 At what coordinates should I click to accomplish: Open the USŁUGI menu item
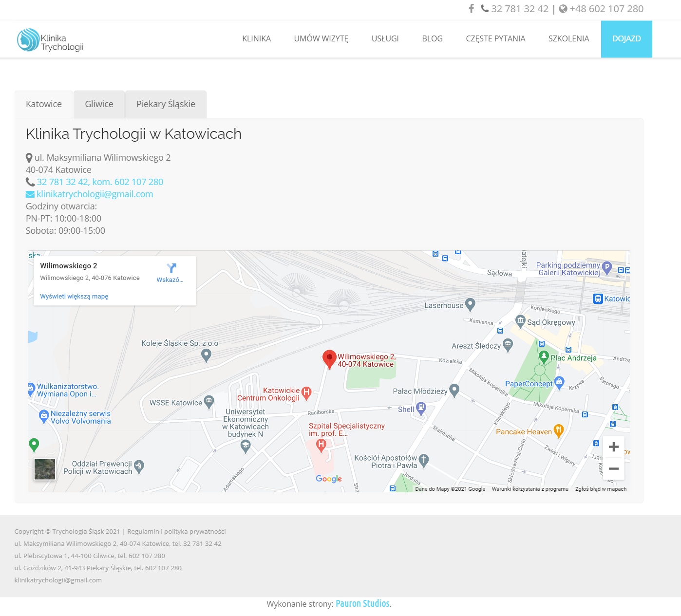[x=385, y=39]
